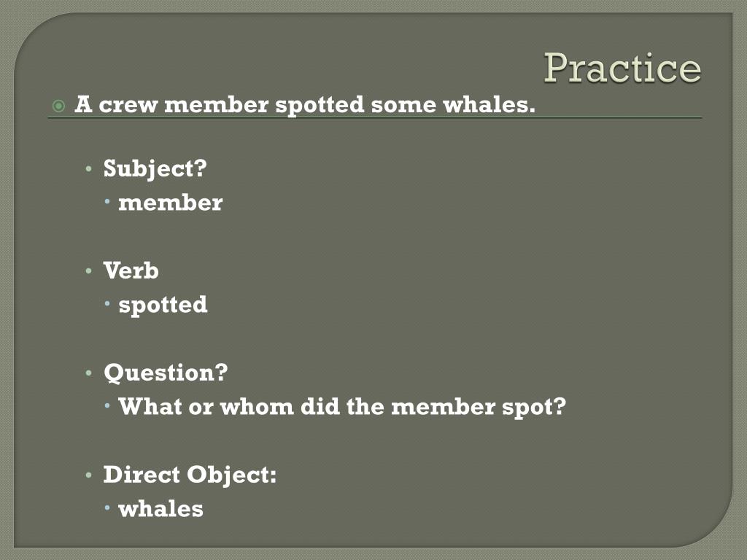
Task: Click the bullet dot beside "Direct Object:"
Action: point(88,475)
